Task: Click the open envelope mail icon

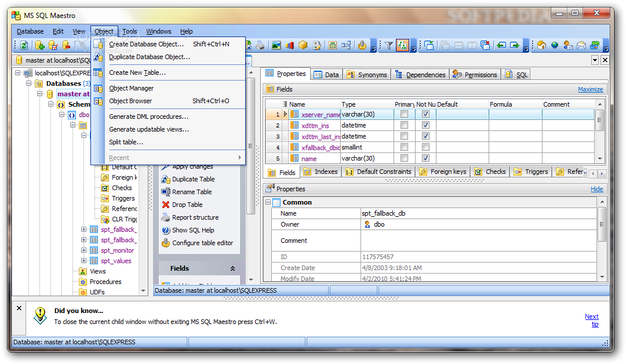Action: tap(581, 45)
